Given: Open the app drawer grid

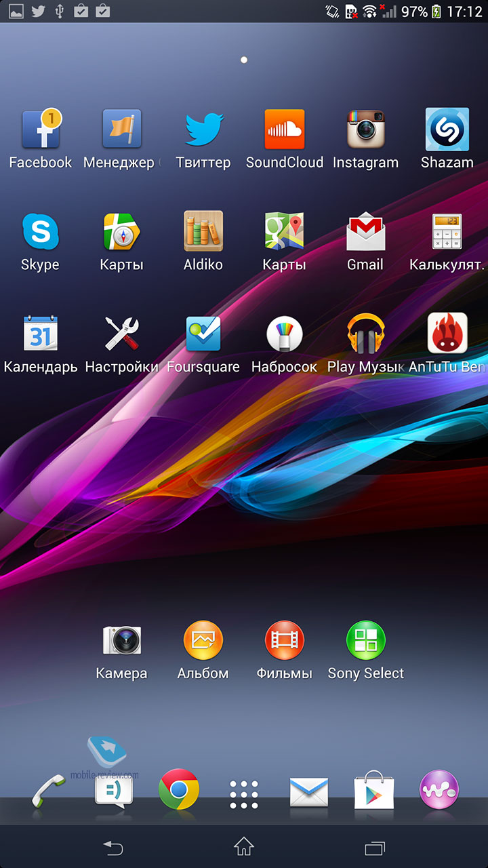Looking at the screenshot, I should point(244,794).
